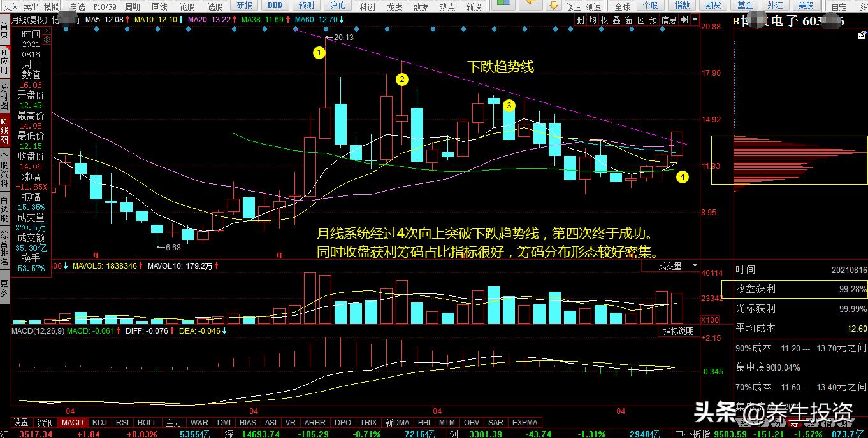868x438 pixels.
Task: Toggle the 均 moving average lines button
Action: (592, 20)
